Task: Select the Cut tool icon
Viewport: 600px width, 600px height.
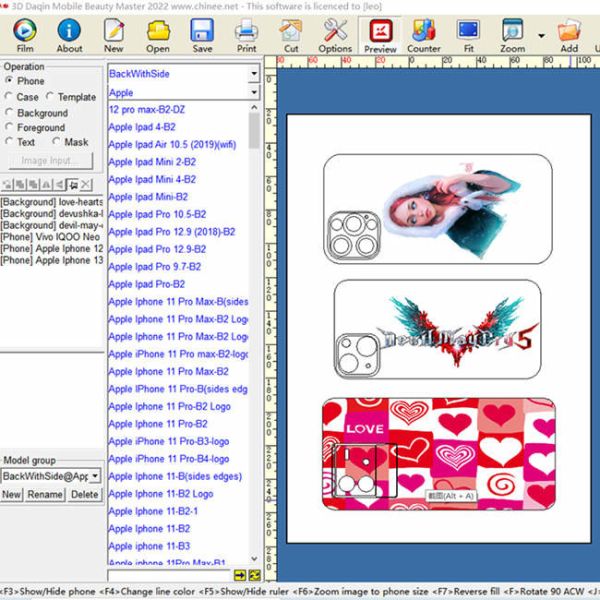Action: click(x=291, y=34)
